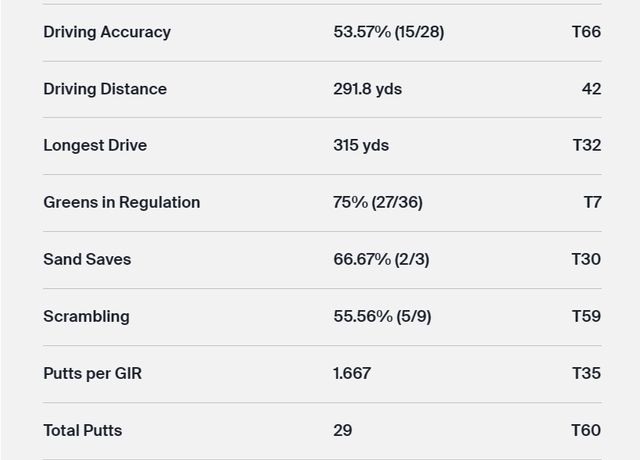Click the 75% (27/36) greens value
Viewport: 640px width, 460px height.
[377, 202]
